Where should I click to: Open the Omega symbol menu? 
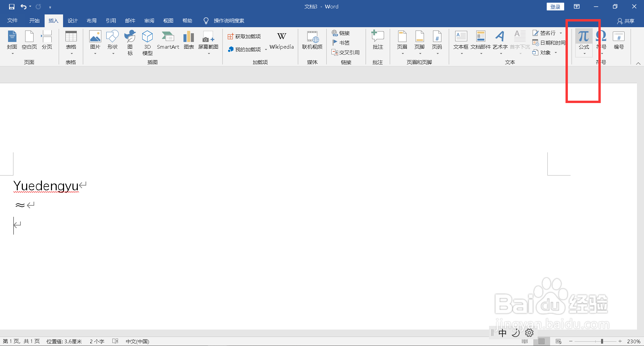point(601,43)
